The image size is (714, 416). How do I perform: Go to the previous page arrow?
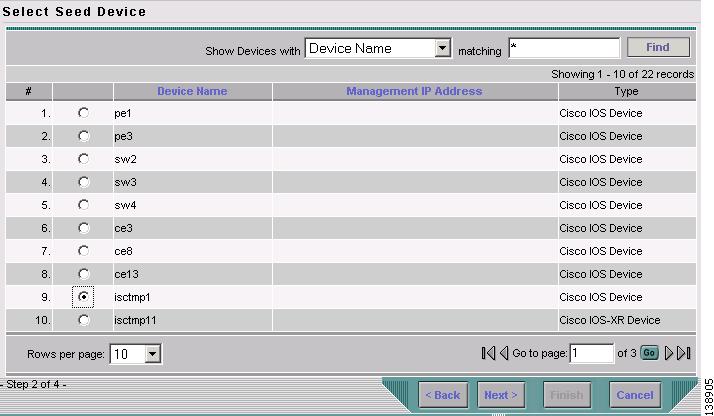[x=504, y=353]
